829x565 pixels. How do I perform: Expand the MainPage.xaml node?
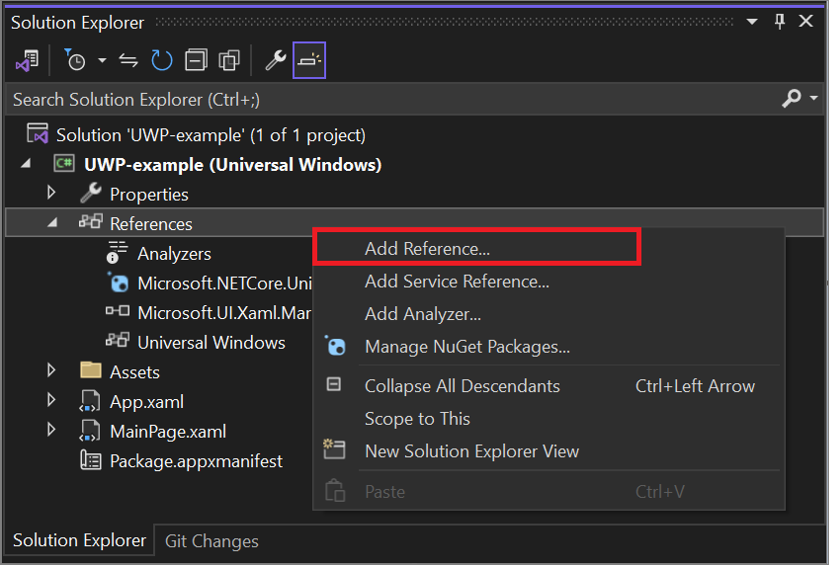click(52, 431)
